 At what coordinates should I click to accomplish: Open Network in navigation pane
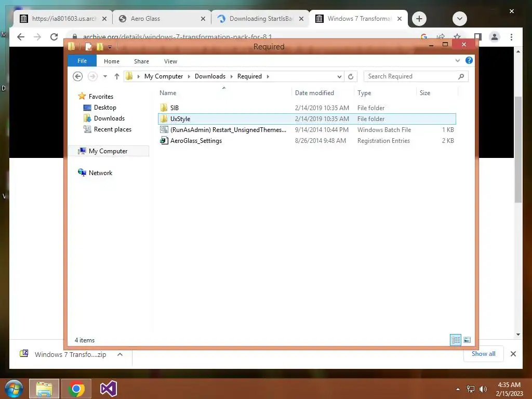point(100,172)
